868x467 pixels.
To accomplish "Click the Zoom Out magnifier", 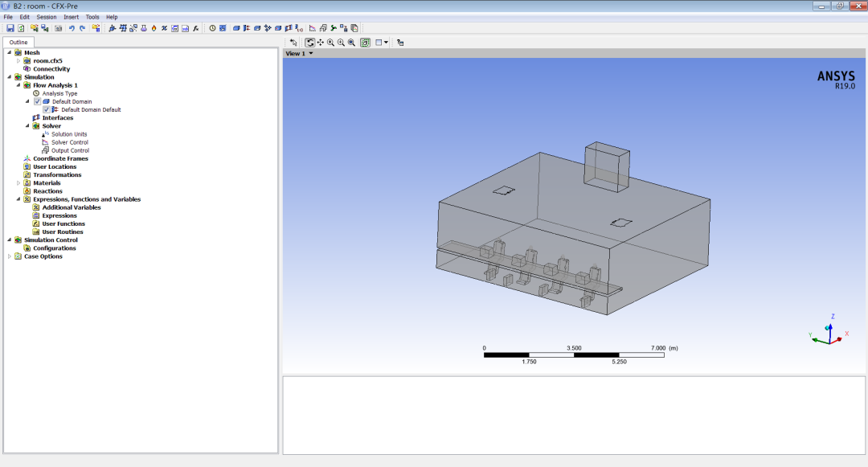I will (x=341, y=43).
